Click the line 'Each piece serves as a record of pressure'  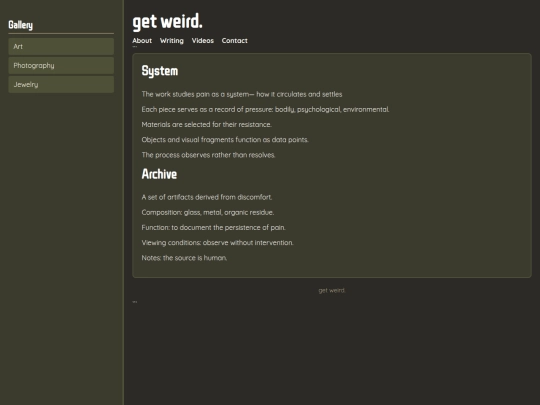coord(265,110)
